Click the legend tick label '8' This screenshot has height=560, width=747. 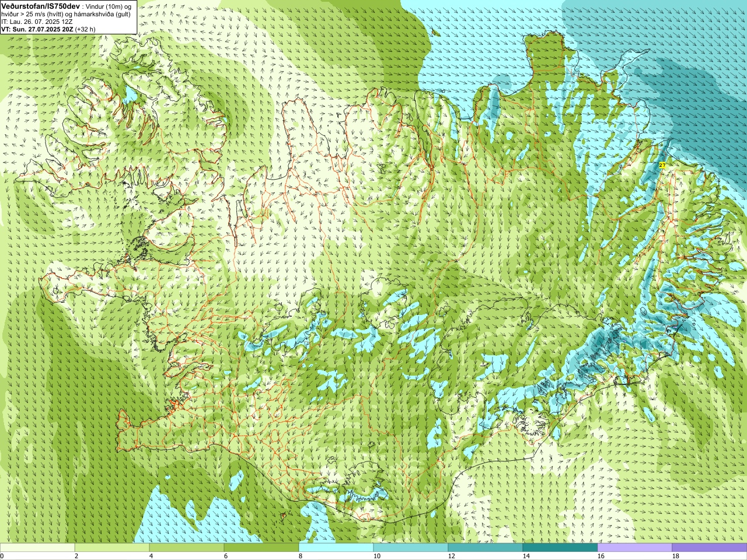(x=301, y=556)
